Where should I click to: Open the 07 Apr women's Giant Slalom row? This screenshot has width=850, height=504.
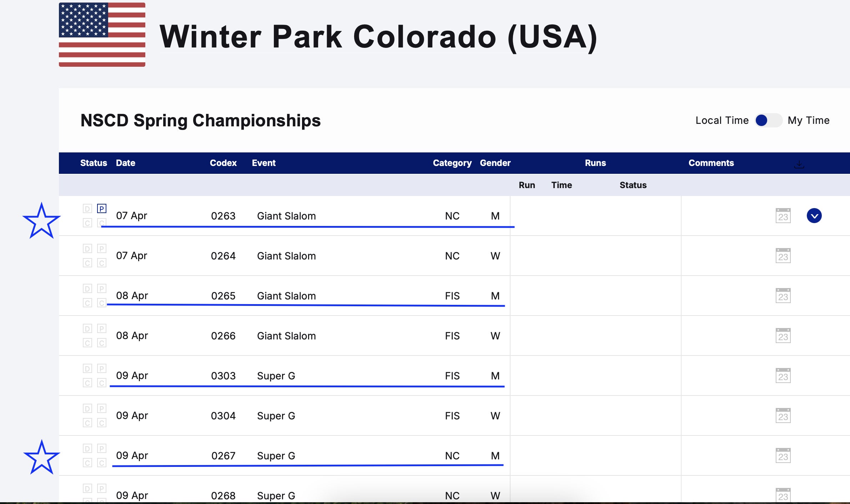[286, 256]
